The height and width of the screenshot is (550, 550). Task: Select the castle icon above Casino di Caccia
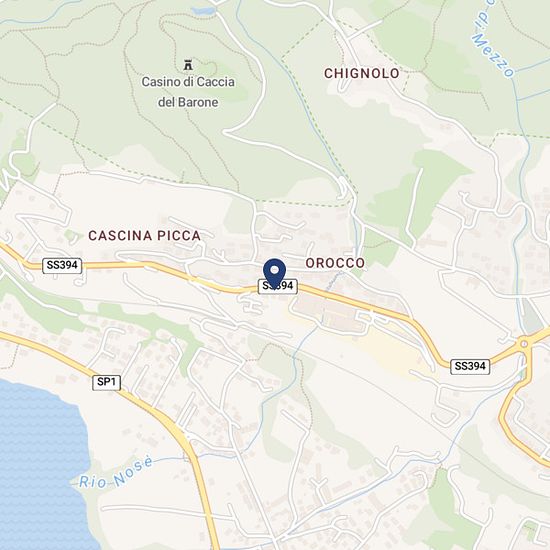[188, 65]
